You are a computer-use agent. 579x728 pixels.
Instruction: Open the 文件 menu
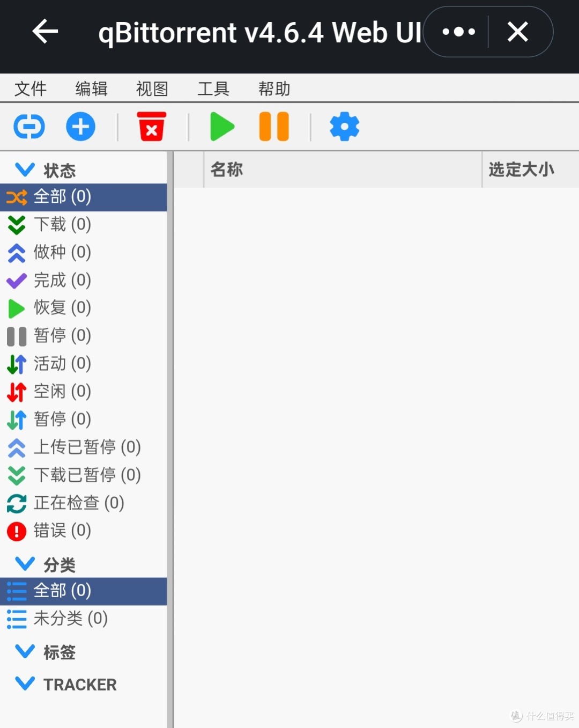(31, 89)
